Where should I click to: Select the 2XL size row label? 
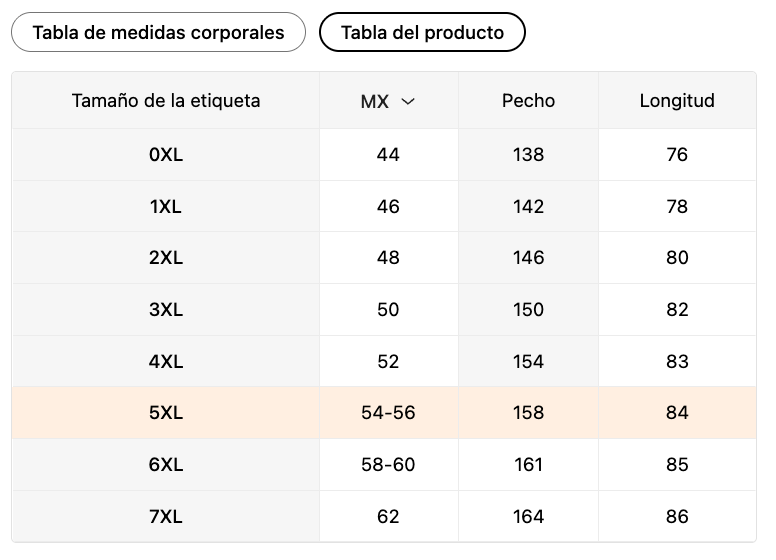(166, 258)
